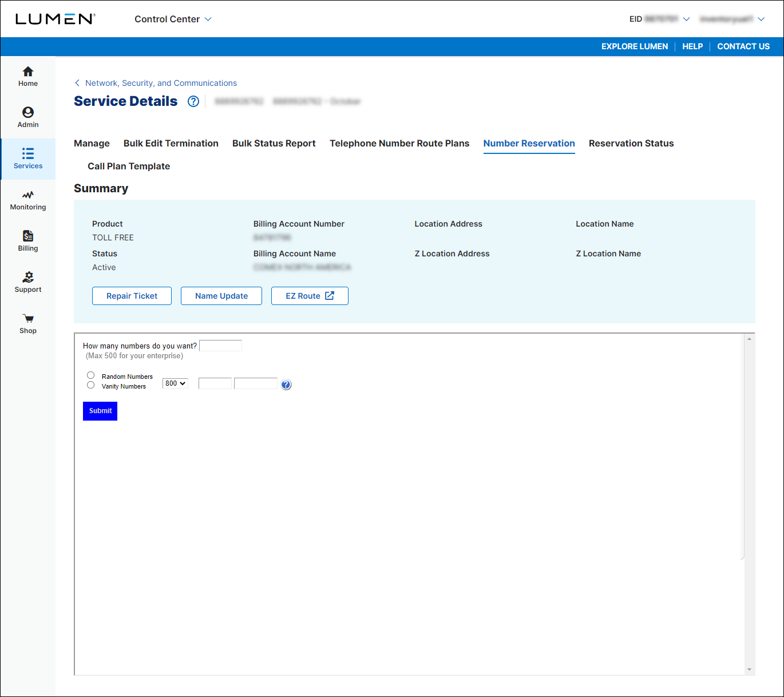Click the EXPLORE LUMEN link
This screenshot has width=784, height=697.
tap(635, 46)
